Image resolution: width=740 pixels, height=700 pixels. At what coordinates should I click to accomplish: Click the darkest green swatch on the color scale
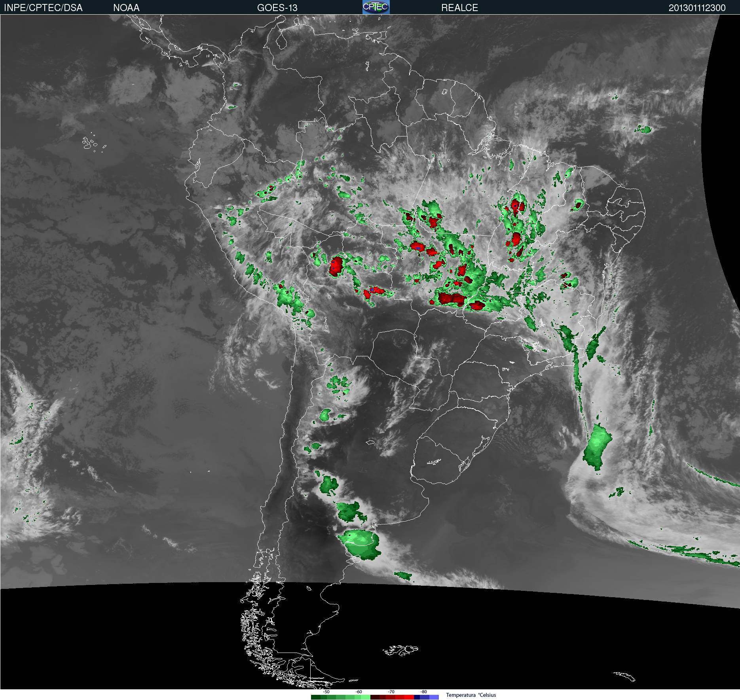tap(316, 697)
